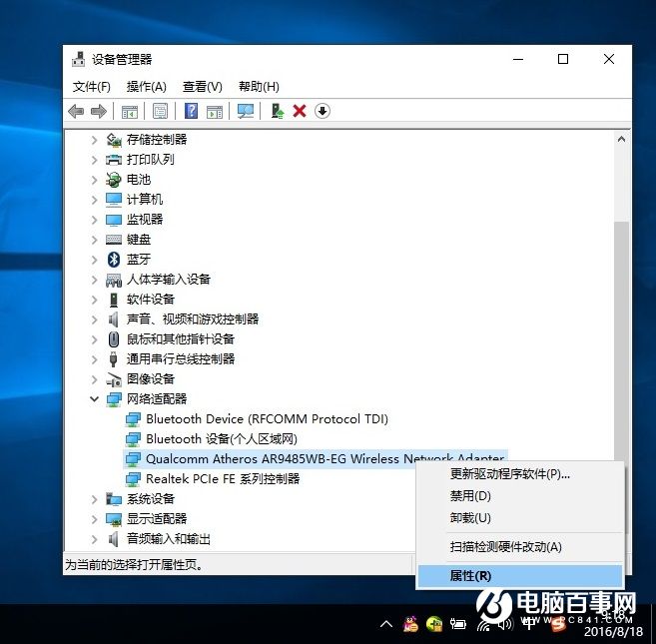Click the 鼠标和其他指针设备 mouse icon
The width and height of the screenshot is (656, 644).
(114, 339)
